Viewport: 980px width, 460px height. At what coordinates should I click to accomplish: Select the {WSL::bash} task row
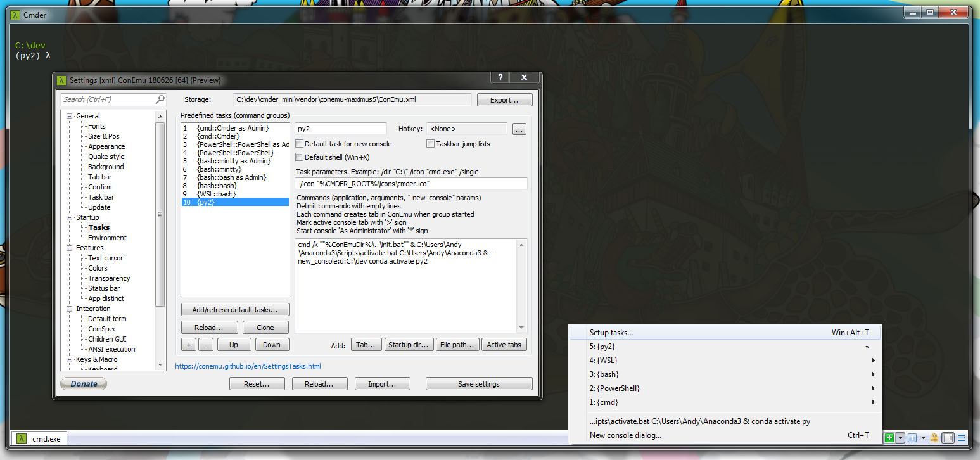point(235,194)
